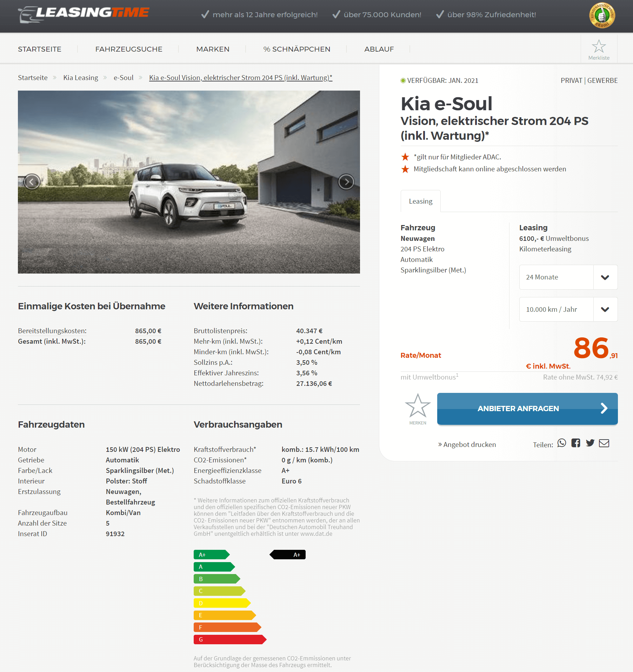Image resolution: width=633 pixels, height=672 pixels.
Task: Click the orange E efficiency bar
Action: (225, 615)
